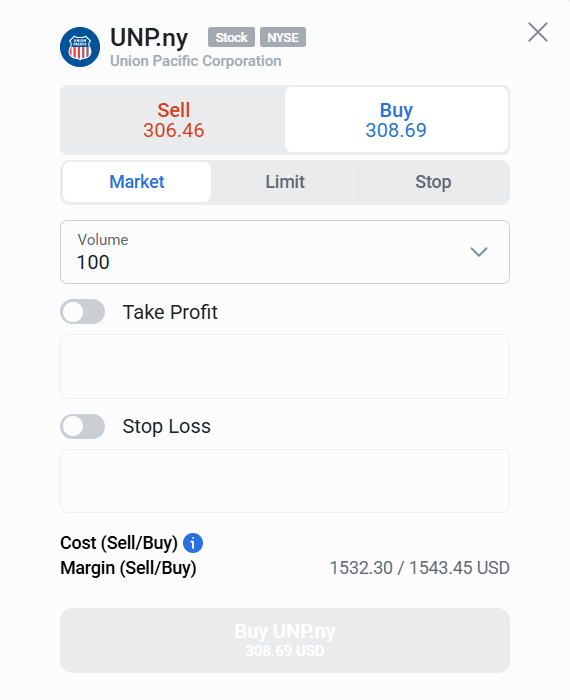
Task: Click the UNP.ny symbol title
Action: pos(149,38)
